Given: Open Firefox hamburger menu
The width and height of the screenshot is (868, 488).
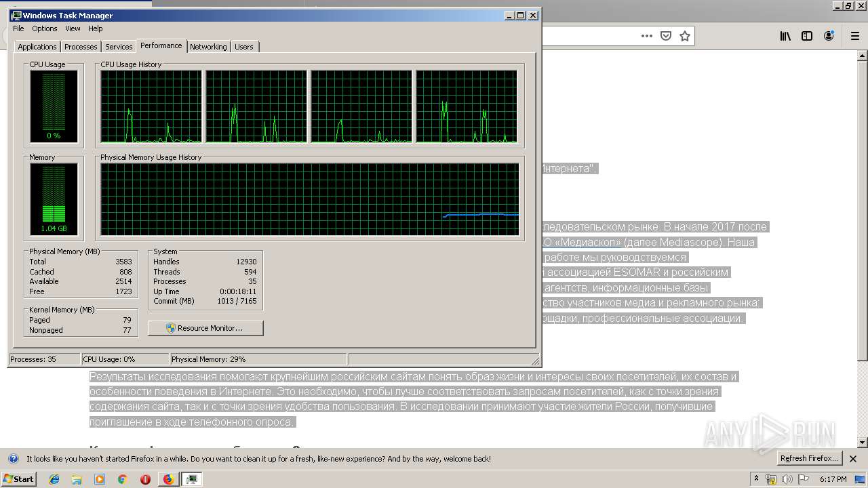Looking at the screenshot, I should point(855,36).
